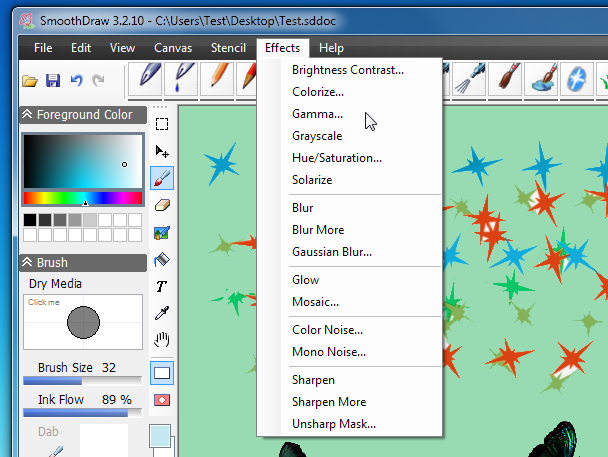Open the View menu

tap(122, 48)
